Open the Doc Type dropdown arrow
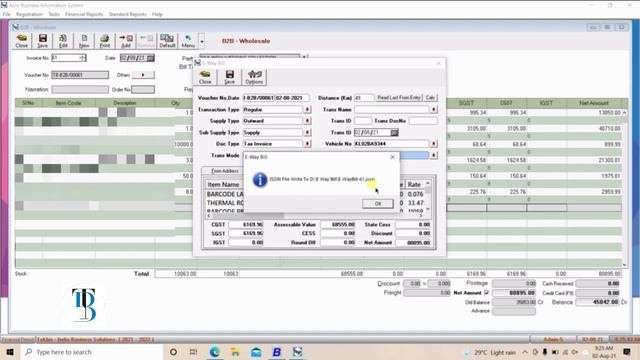Screen dimensions: 640x360 [307, 144]
